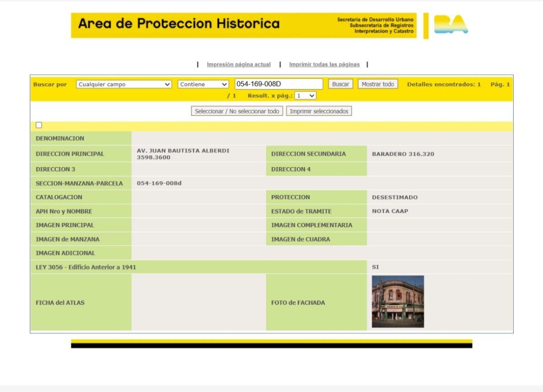The width and height of the screenshot is (543, 392).
Task: Select the parcel value '054-169-008d'
Action: point(159,183)
